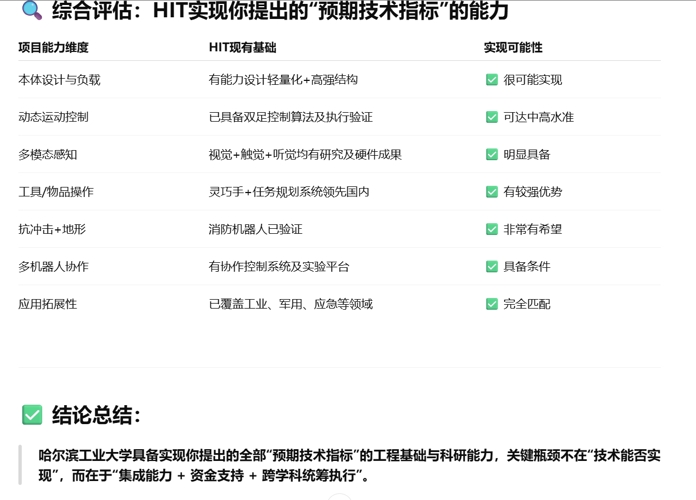Screen dimensions: 696x500
Task: Click the 已覆盖工业、军用、应急等领域 cell
Action: [x=291, y=304]
